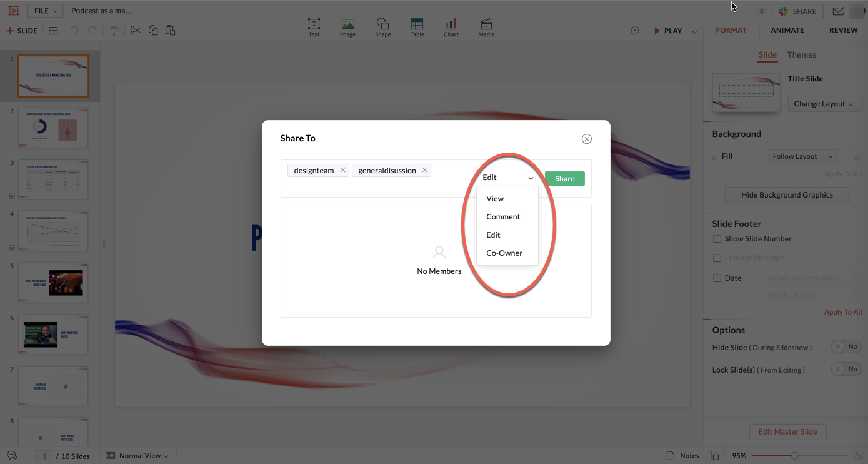The height and width of the screenshot is (464, 868).
Task: Click the Edit Master Slide button
Action: pos(787,431)
